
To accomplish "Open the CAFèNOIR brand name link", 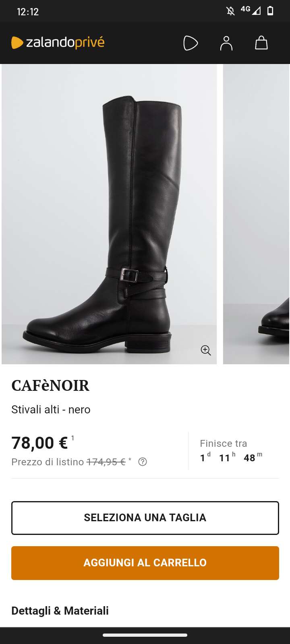I will click(50, 386).
